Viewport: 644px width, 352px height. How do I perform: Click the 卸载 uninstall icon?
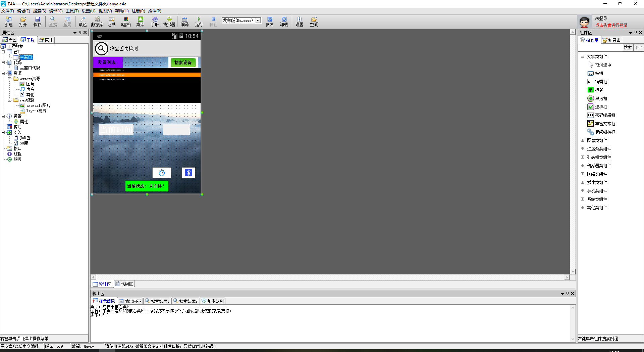pyautogui.click(x=284, y=21)
